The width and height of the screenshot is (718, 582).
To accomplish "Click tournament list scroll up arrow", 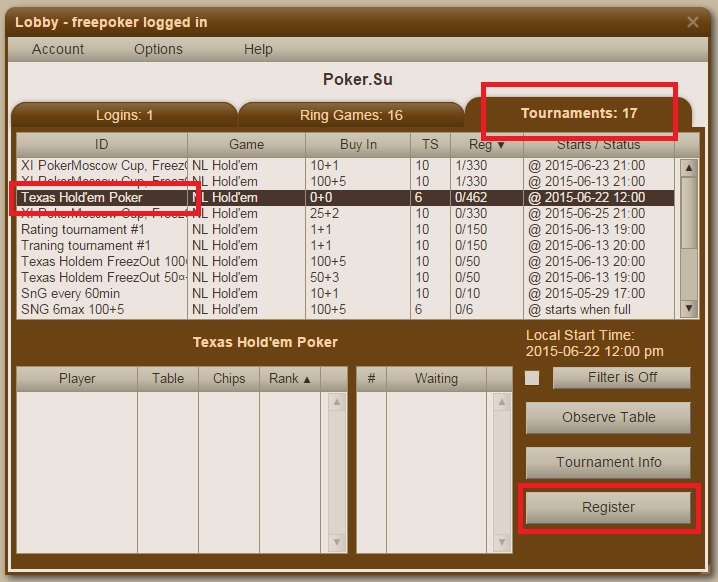I will (x=689, y=168).
